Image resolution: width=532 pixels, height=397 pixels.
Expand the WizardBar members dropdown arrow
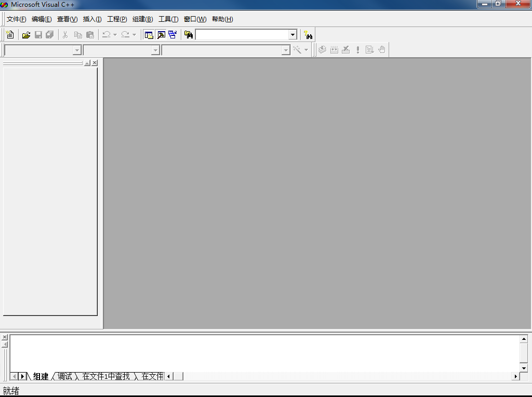point(286,50)
